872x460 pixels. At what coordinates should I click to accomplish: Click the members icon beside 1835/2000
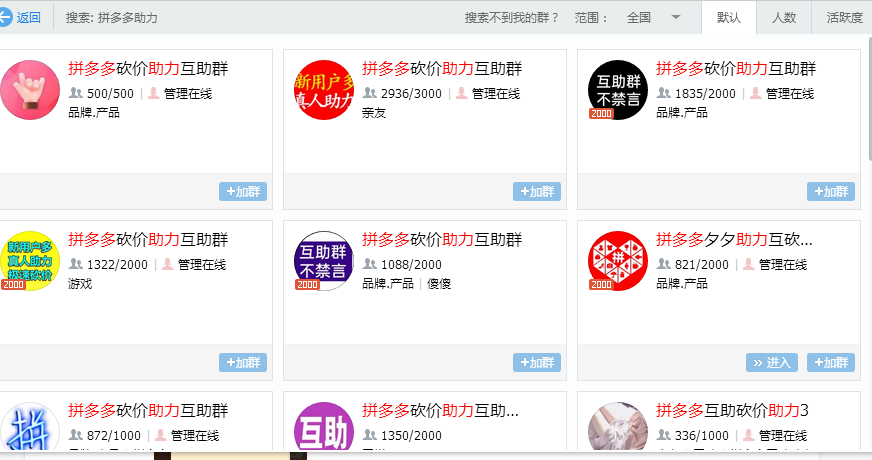(x=663, y=93)
